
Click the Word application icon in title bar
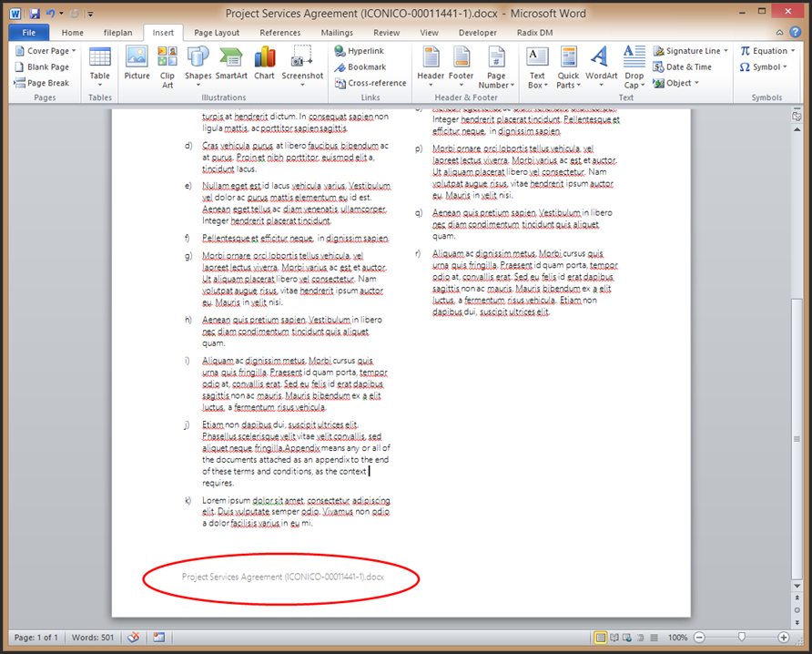[15, 14]
